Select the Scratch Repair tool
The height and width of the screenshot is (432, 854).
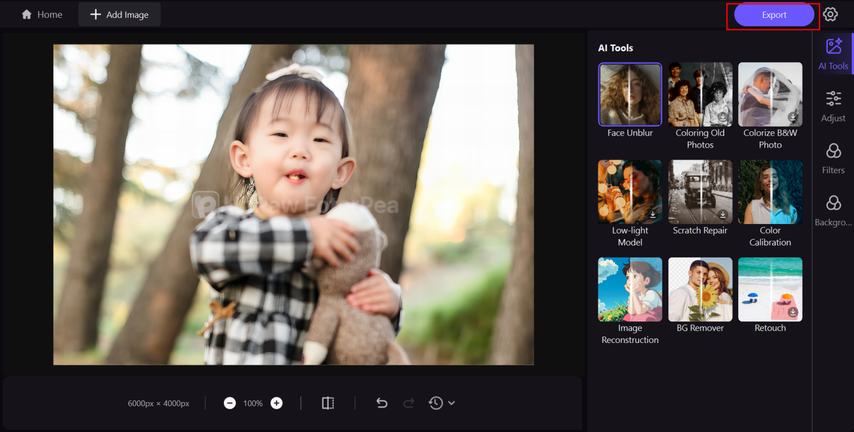tap(700, 191)
